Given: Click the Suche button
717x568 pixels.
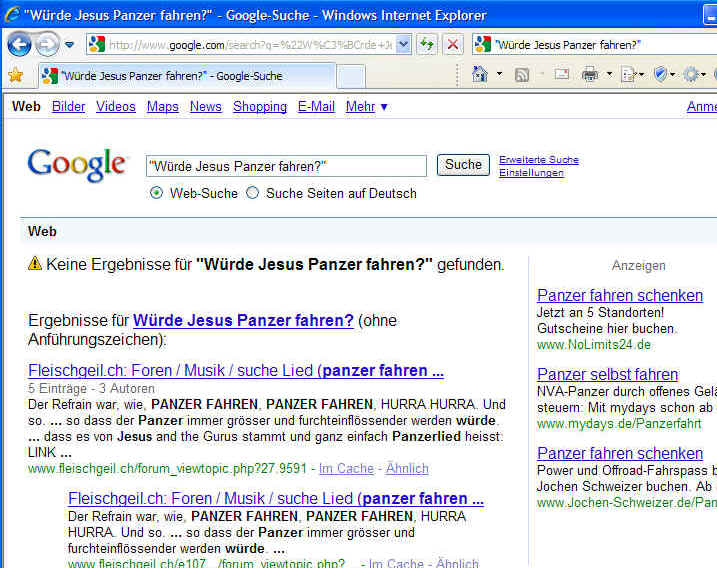Looking at the screenshot, I should click(463, 165).
